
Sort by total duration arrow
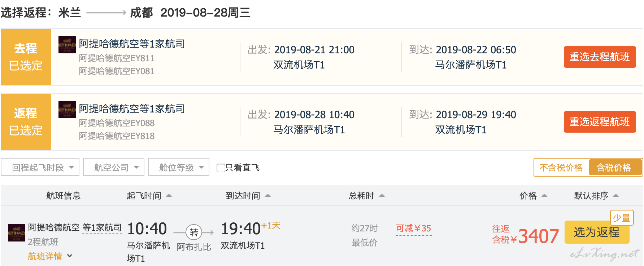[x=382, y=195]
